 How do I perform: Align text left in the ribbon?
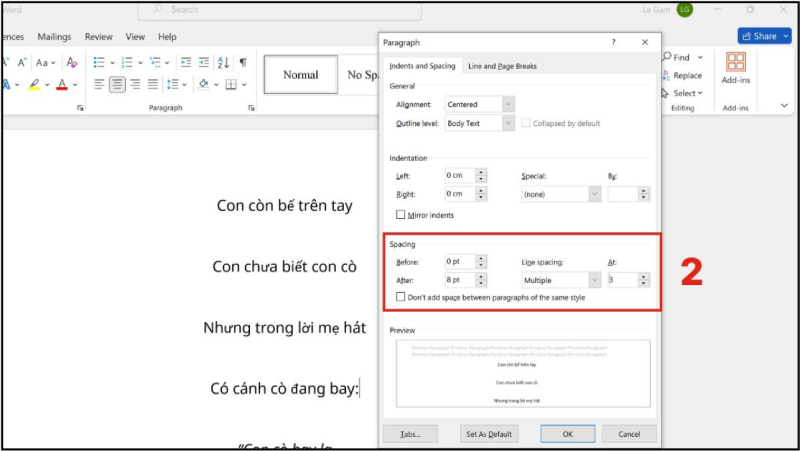tap(99, 84)
